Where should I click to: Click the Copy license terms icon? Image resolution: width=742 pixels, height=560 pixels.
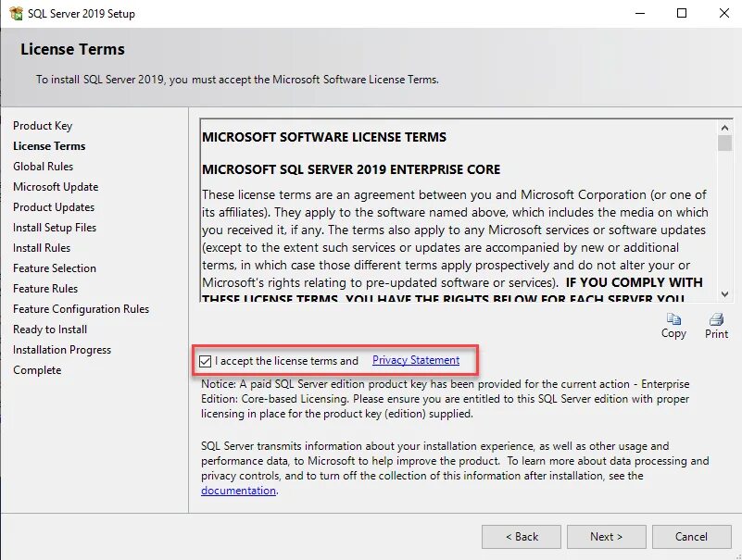click(x=673, y=319)
